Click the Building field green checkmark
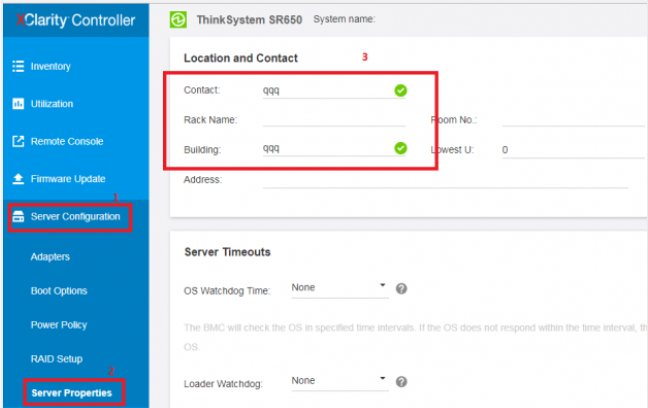Image resolution: width=648 pixels, height=408 pixels. click(x=400, y=148)
